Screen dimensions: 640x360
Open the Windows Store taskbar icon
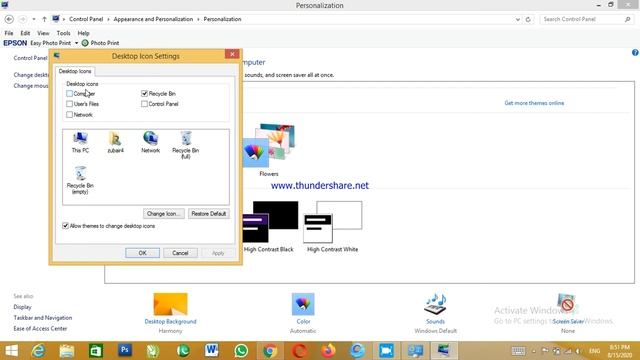(96, 351)
